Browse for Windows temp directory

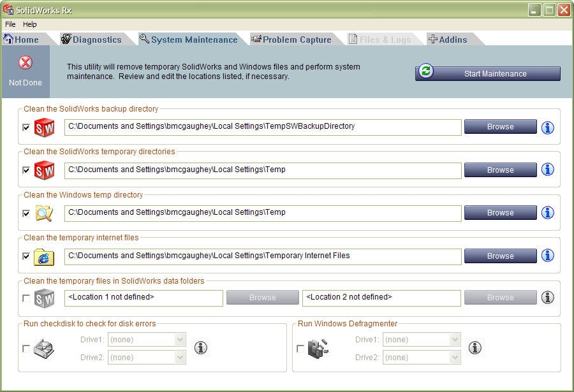[x=501, y=213]
